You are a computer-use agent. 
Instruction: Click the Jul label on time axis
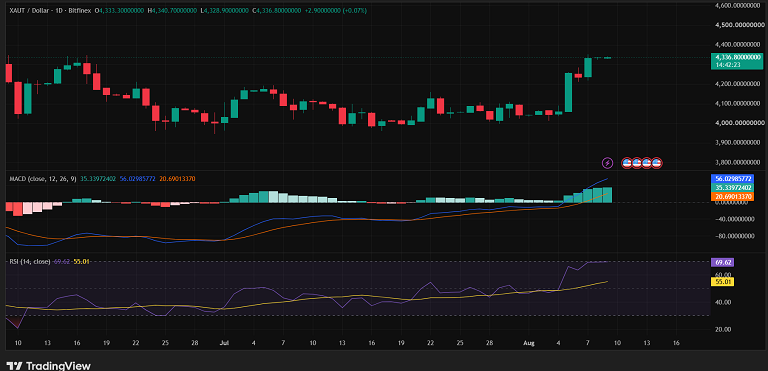click(225, 343)
